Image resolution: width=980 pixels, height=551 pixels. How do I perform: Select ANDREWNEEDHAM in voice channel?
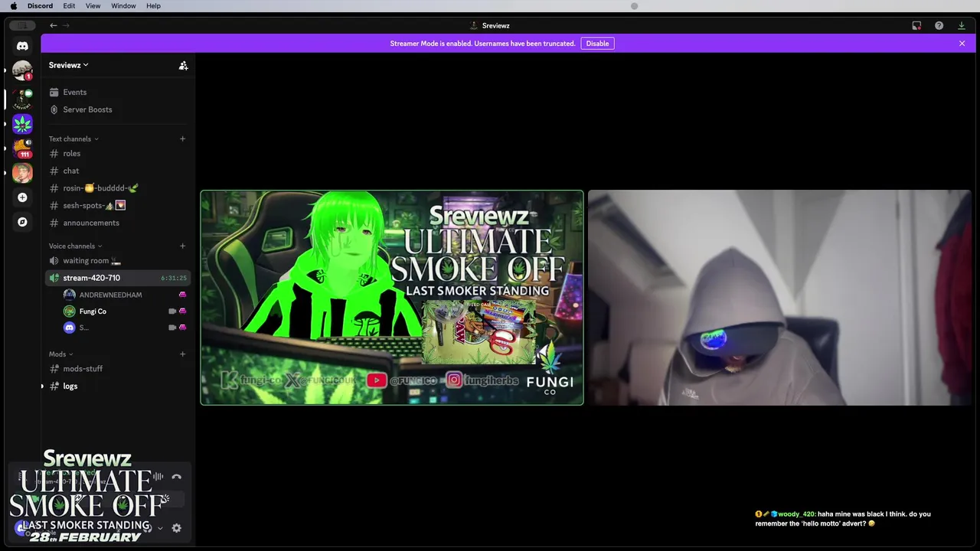[x=125, y=295]
